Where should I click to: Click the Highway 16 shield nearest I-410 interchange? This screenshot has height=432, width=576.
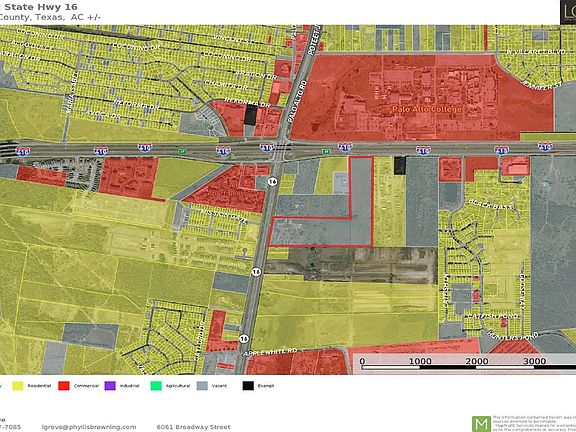click(272, 181)
